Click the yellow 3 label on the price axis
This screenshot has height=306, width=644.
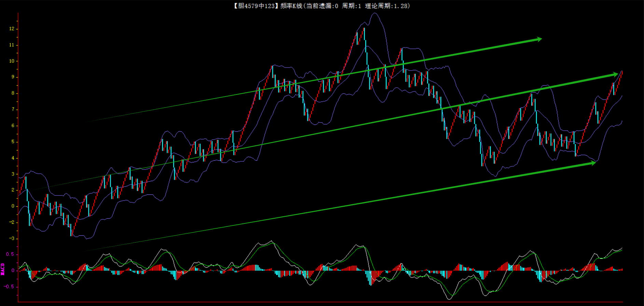click(x=13, y=174)
